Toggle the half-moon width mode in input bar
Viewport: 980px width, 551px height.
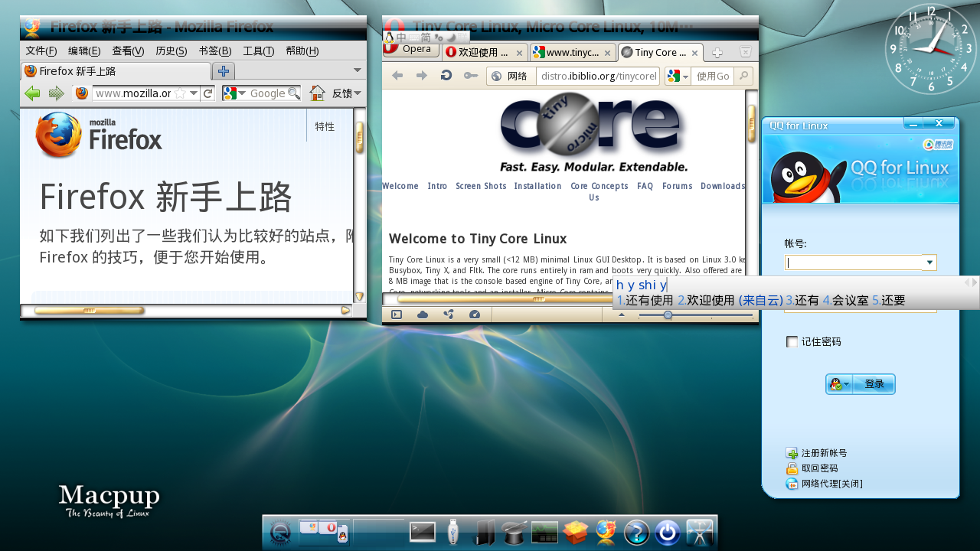pyautogui.click(x=452, y=37)
